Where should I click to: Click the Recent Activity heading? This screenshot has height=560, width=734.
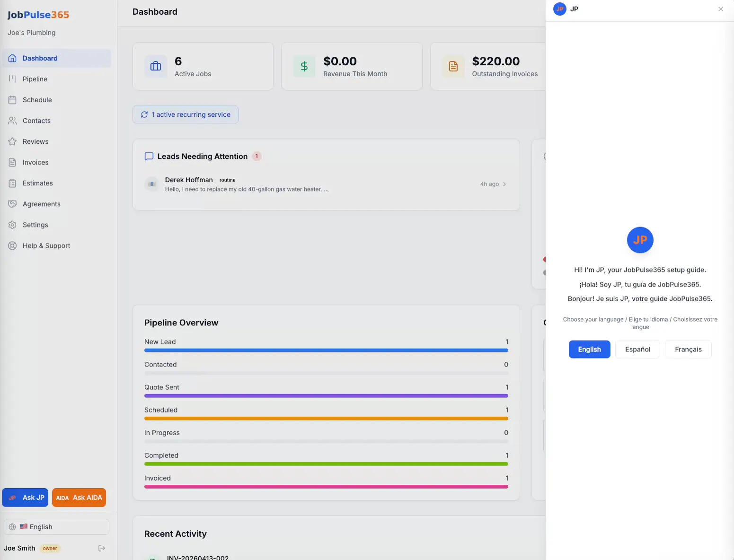coord(176,534)
